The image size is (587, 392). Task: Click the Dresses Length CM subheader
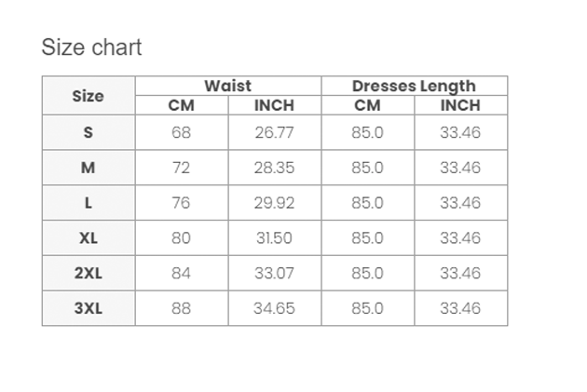367,105
